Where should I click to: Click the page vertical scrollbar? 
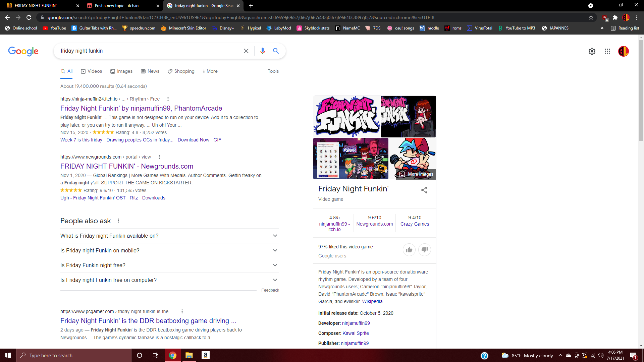641,90
